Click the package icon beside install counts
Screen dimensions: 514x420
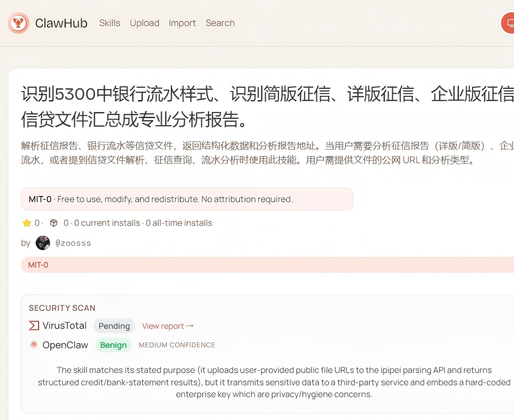click(x=53, y=223)
